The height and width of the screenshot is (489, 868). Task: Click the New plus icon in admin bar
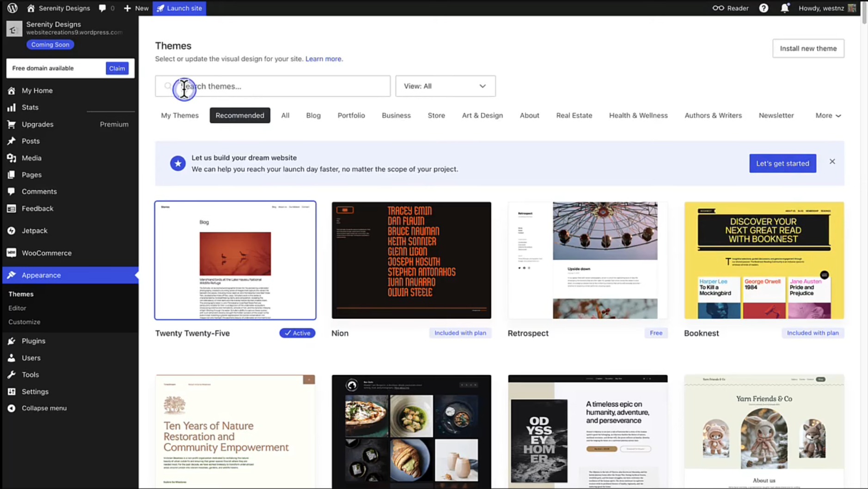[127, 8]
